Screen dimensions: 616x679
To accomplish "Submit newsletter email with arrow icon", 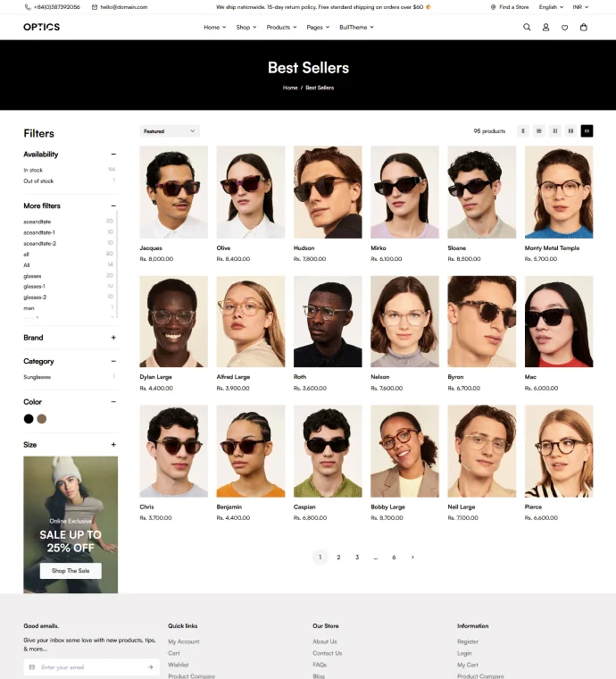I will coord(150,667).
